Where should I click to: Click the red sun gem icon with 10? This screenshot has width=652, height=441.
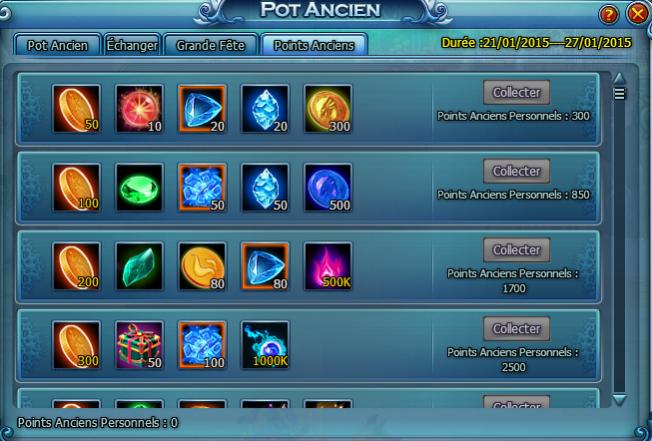pos(139,109)
